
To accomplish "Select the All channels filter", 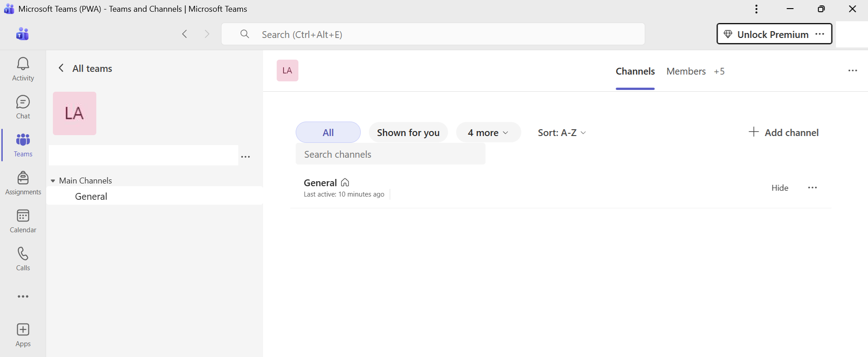I will point(328,132).
